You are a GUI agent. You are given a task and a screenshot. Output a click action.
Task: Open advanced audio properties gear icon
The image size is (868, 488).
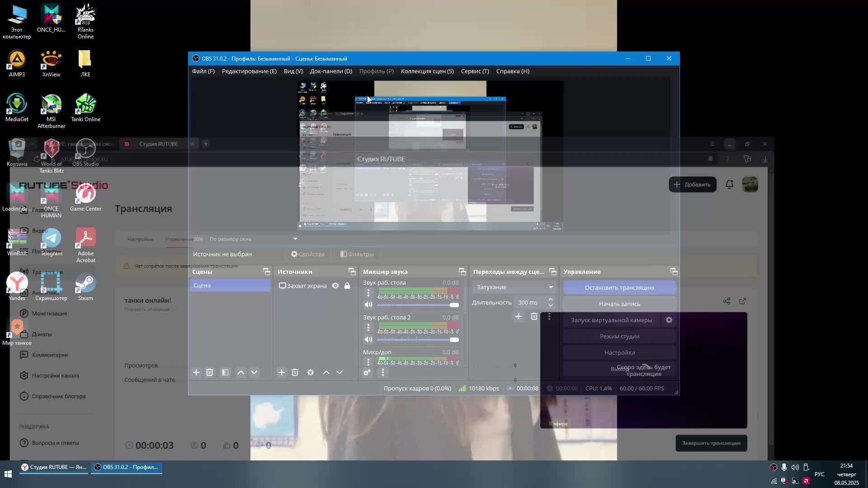tap(367, 372)
